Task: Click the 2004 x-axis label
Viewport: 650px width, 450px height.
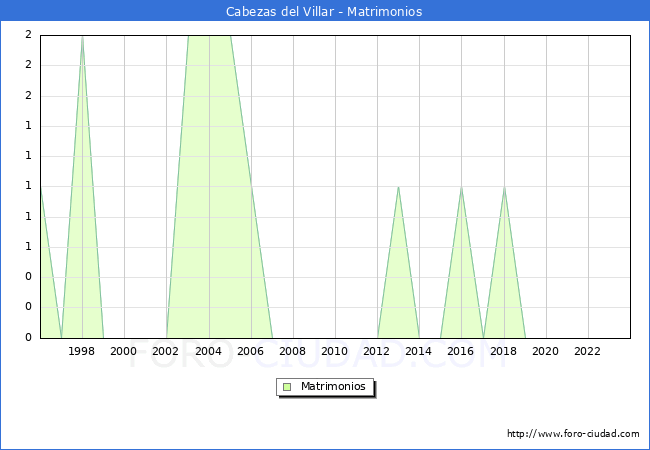Action: (209, 351)
